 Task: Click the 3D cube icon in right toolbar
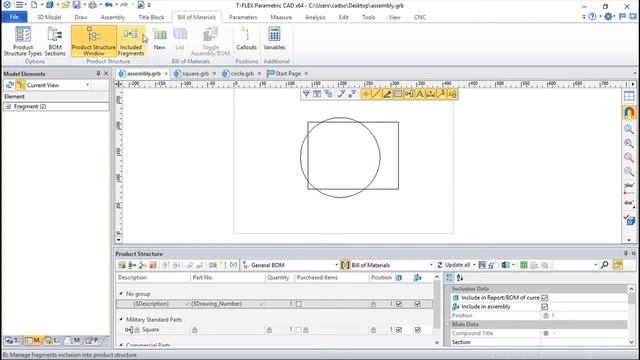point(629,220)
